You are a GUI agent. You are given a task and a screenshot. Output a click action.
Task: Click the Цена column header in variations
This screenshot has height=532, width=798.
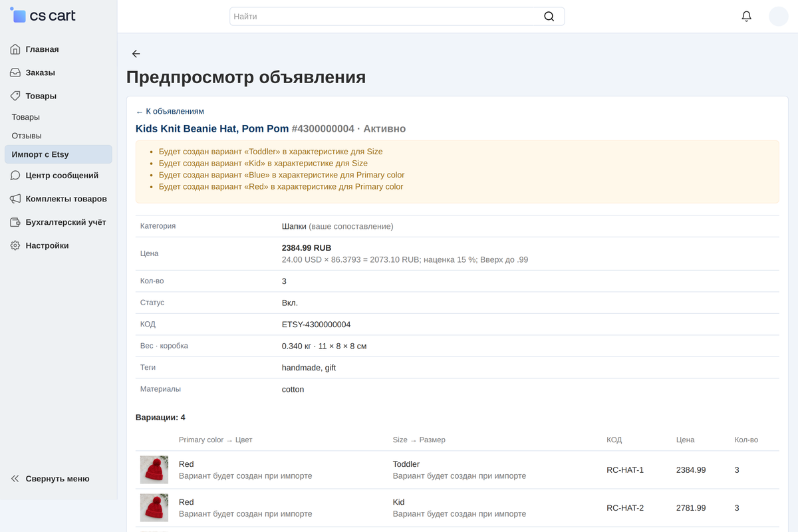[x=686, y=440]
